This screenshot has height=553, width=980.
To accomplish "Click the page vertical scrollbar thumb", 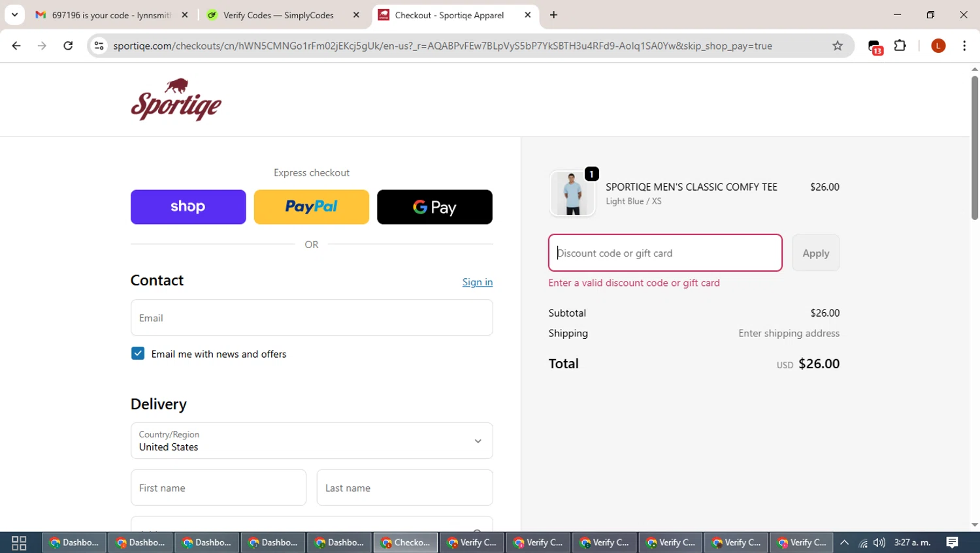I will pyautogui.click(x=975, y=148).
